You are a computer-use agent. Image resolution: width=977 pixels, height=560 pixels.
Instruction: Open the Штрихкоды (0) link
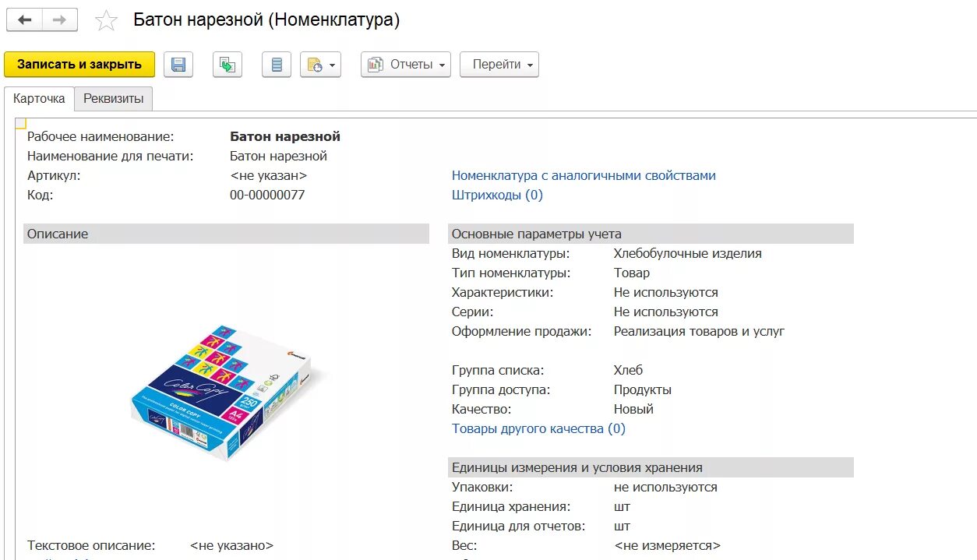pos(497,195)
